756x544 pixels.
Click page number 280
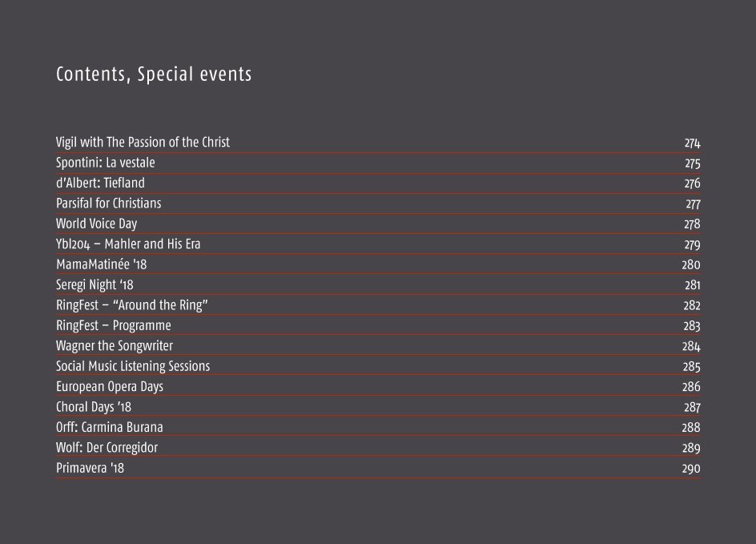click(691, 264)
